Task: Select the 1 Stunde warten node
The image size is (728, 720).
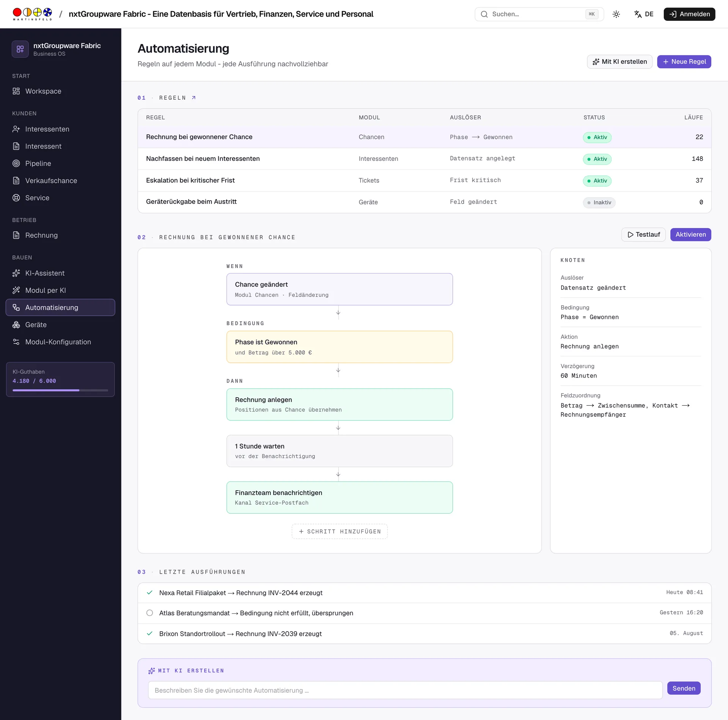Action: (339, 451)
